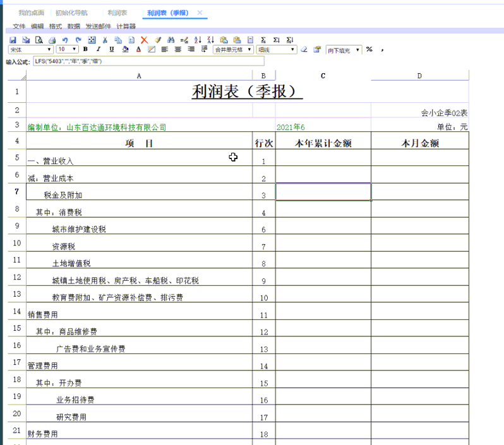Click the copy icon
The width and height of the screenshot is (504, 445).
point(118,40)
